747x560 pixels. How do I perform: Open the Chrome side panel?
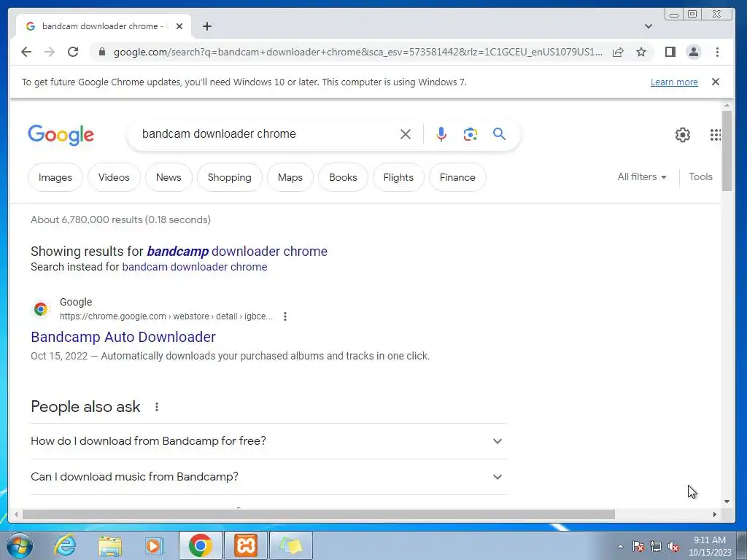(670, 52)
